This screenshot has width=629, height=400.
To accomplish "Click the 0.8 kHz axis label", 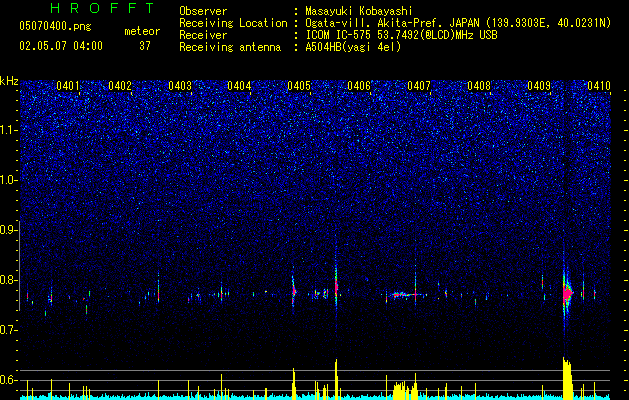I will [9, 280].
